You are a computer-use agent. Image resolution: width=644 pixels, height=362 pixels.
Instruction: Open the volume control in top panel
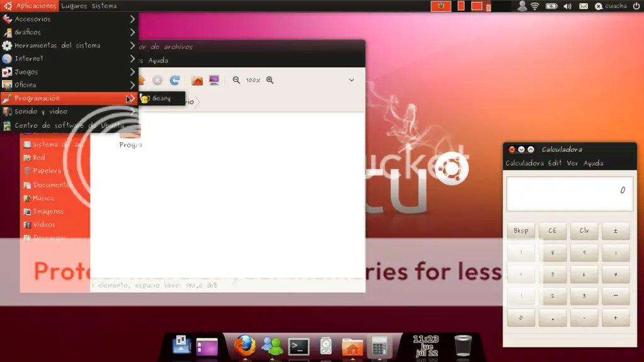(568, 6)
